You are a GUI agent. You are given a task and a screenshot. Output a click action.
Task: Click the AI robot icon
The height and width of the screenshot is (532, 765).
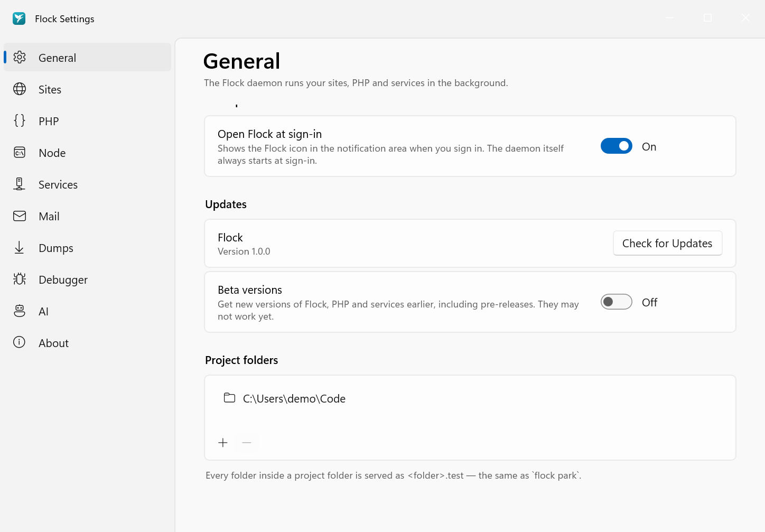click(x=20, y=311)
